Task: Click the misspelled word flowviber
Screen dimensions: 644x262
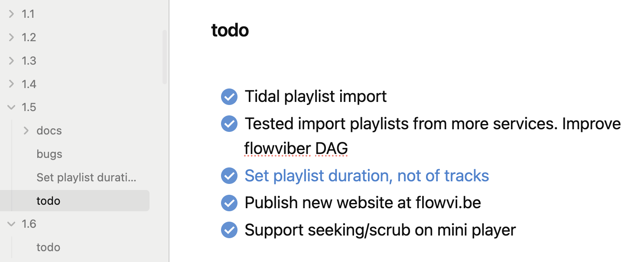Action: 277,149
